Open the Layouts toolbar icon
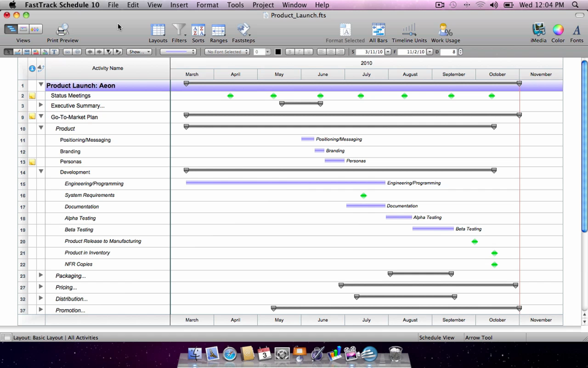The width and height of the screenshot is (588, 368). point(158,30)
